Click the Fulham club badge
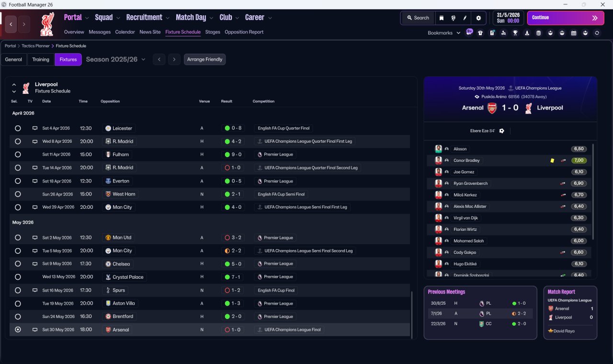Screen dimensions: 613x364 click(x=108, y=155)
